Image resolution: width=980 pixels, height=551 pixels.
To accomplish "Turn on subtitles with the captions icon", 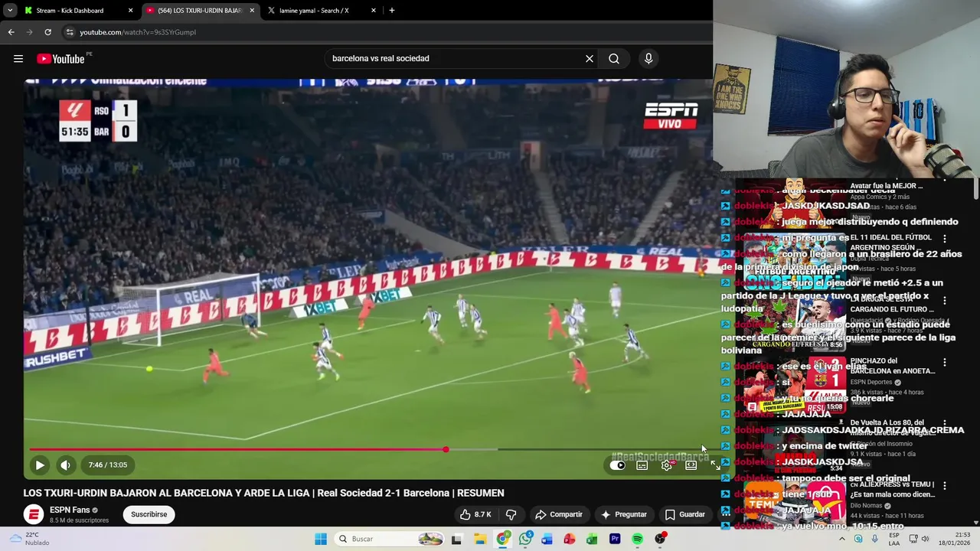I will coord(642,465).
